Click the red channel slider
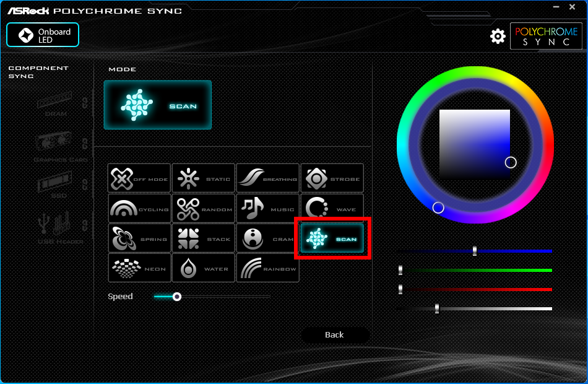The width and height of the screenshot is (588, 384). (x=475, y=289)
